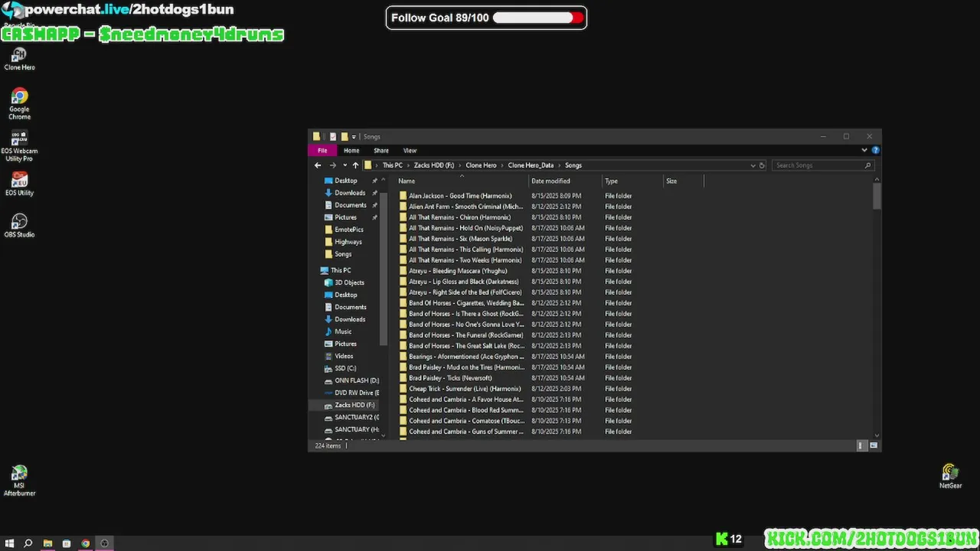Open File Explorer from the taskbar
Screen dimensions: 980x551
[47, 543]
